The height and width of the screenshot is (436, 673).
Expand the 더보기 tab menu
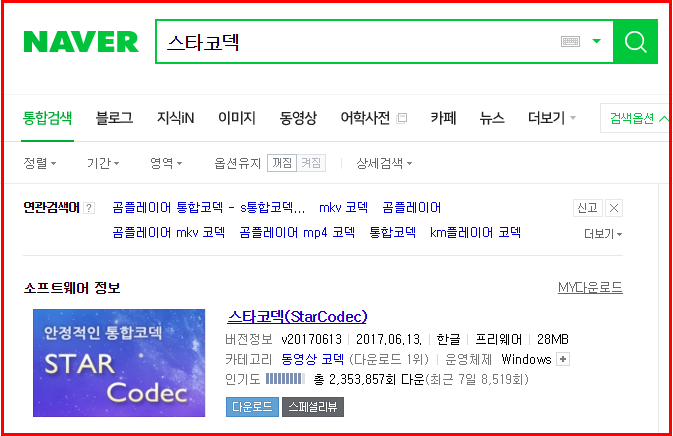(x=552, y=118)
